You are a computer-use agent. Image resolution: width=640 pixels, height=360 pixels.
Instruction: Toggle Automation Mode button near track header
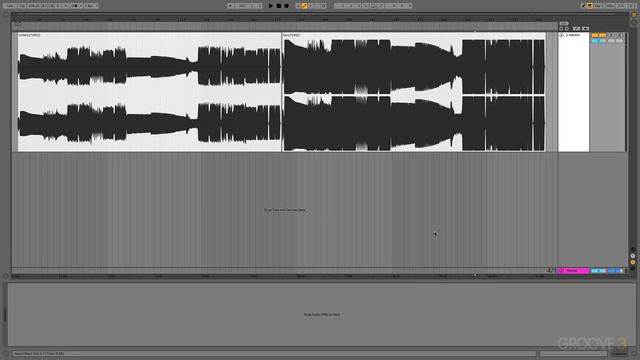point(576,29)
